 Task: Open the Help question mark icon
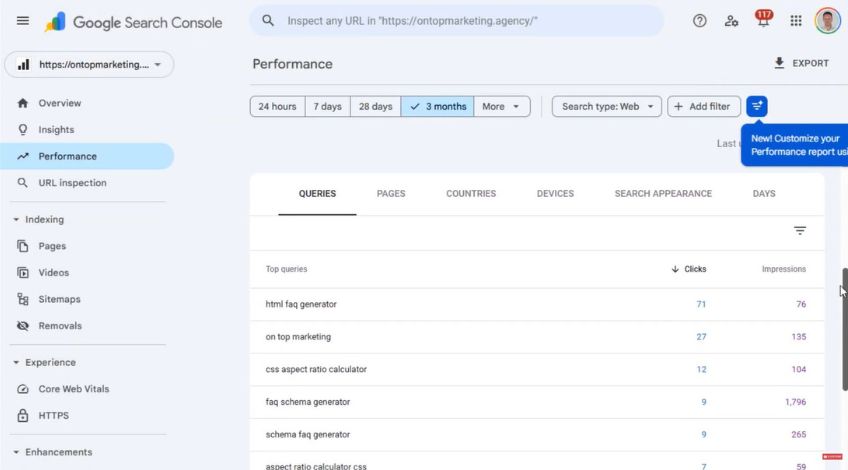coord(699,21)
